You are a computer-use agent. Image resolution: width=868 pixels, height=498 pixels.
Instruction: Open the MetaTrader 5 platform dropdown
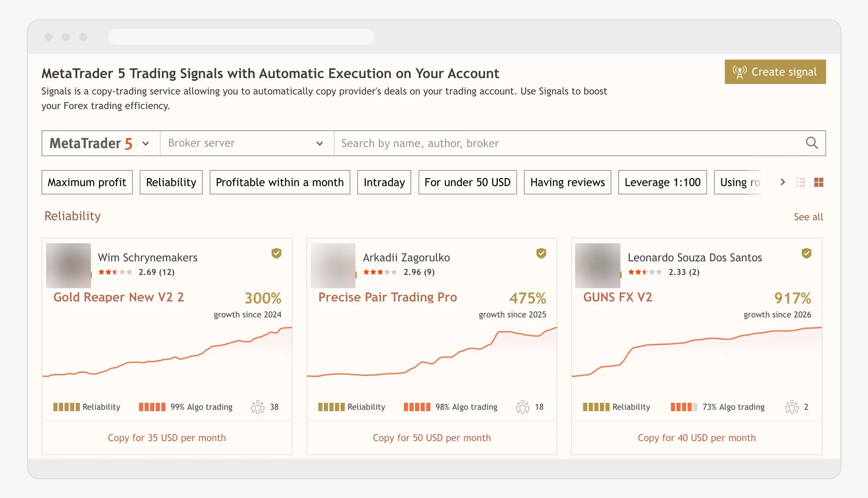coord(101,143)
